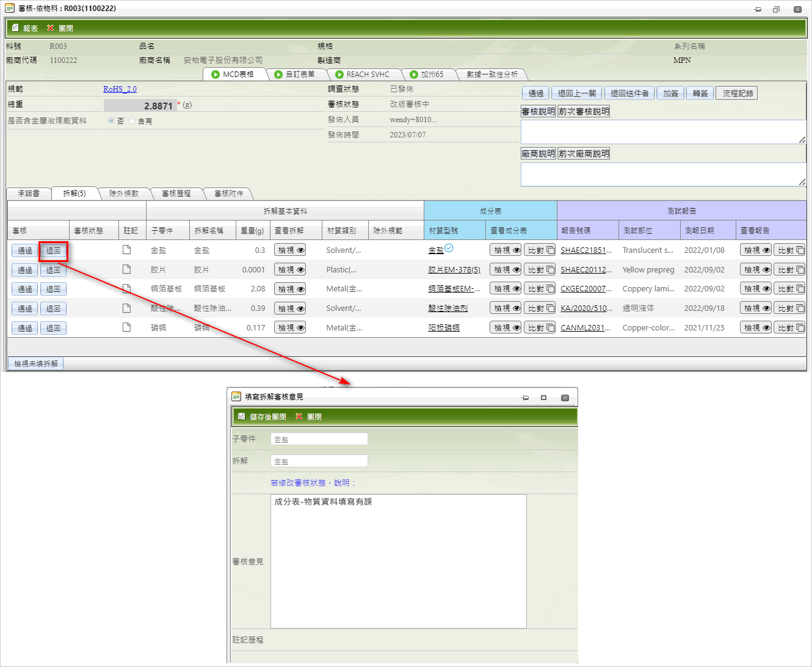Open the 註記 document icon in the 磷铜 row
This screenshot has width=812, height=667.
[126, 327]
